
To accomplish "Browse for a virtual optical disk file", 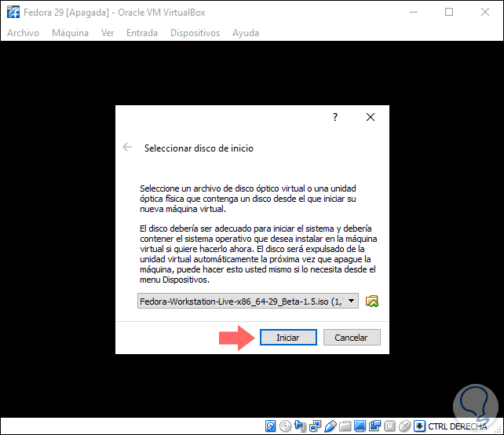I will click(x=372, y=302).
